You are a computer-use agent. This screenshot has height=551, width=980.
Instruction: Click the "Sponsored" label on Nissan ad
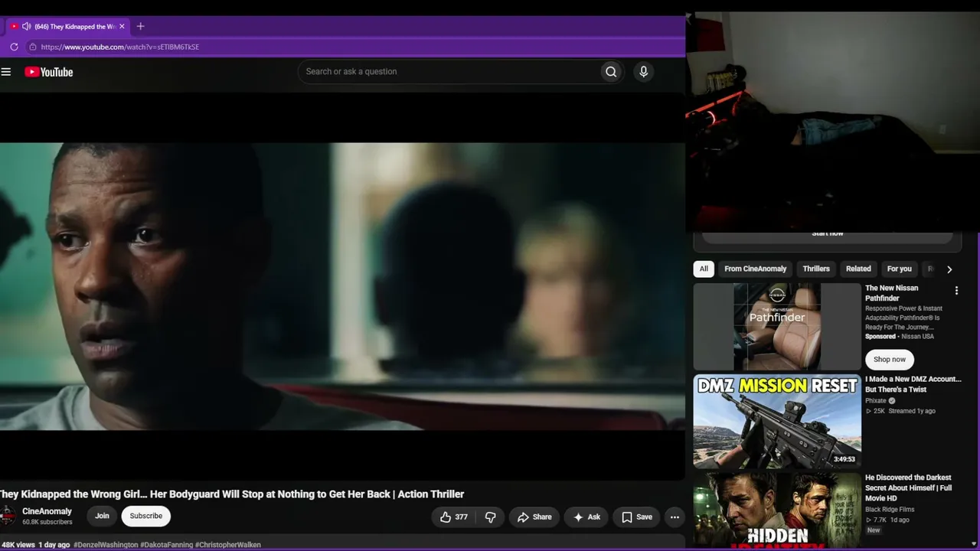(880, 337)
